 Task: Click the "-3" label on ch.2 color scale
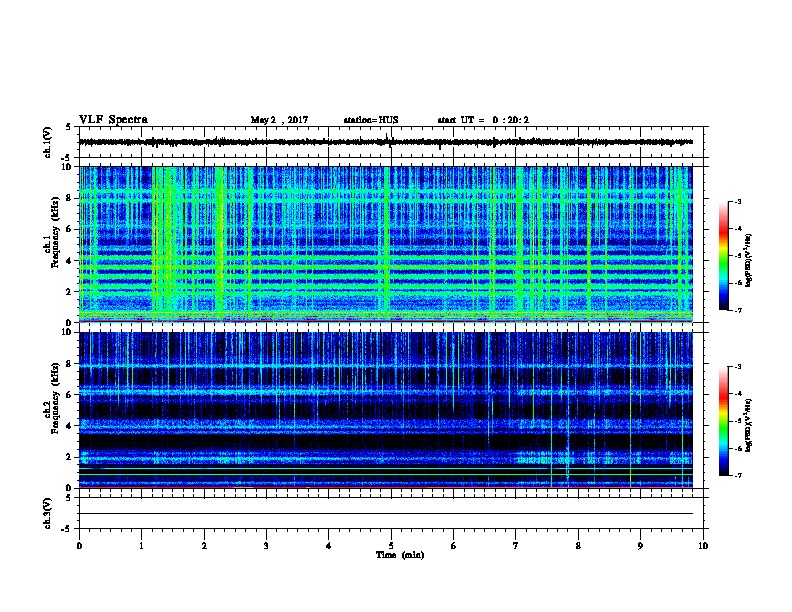[x=737, y=367]
